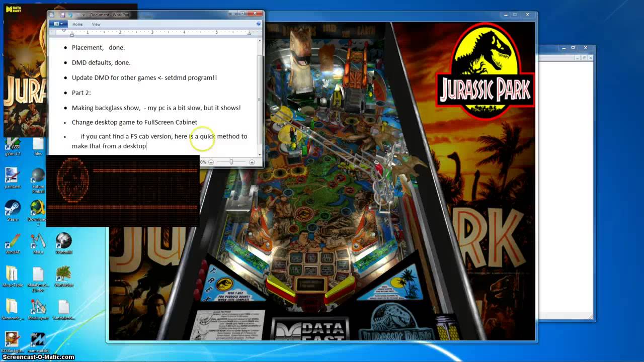Click the right indent marker on the ruler

pos(249,34)
